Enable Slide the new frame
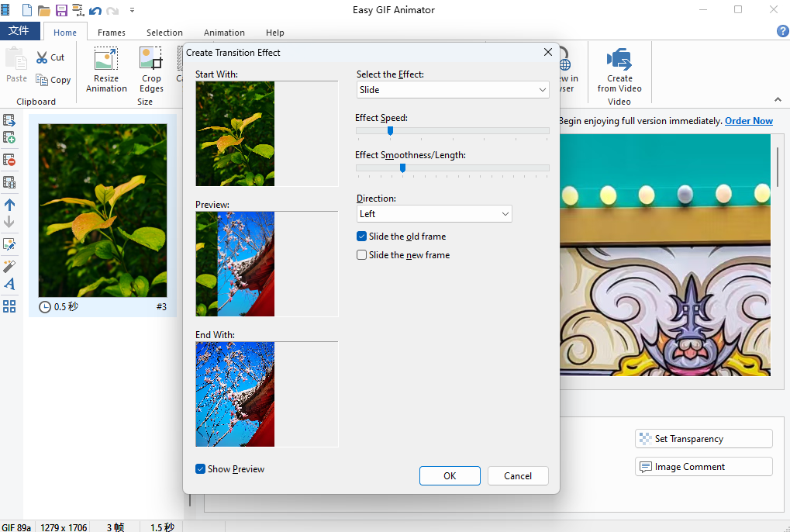This screenshot has width=790, height=532. pos(361,254)
